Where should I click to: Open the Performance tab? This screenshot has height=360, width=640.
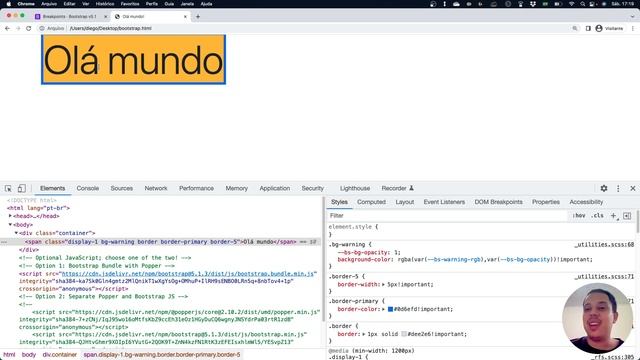pos(196,189)
